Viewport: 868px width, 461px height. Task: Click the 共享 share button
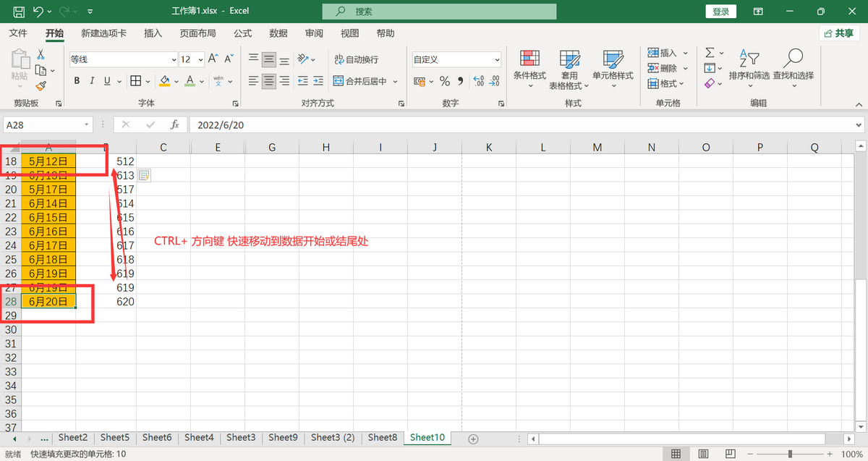(x=839, y=33)
